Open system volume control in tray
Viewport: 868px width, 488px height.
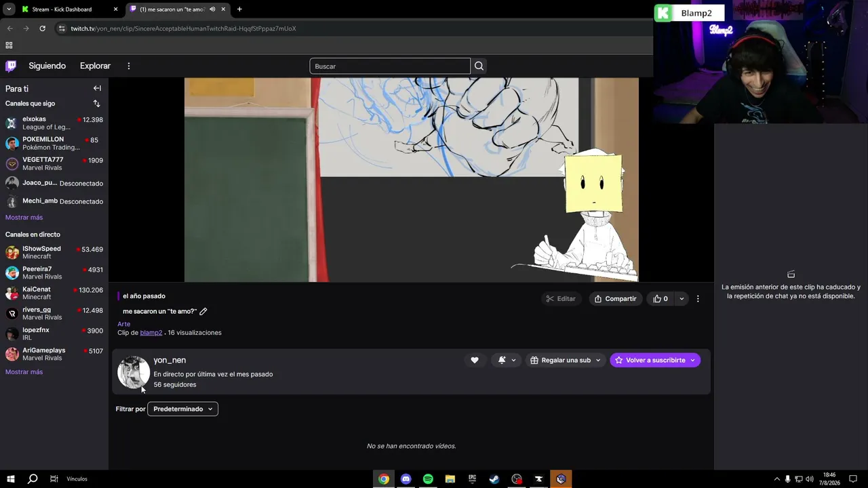(x=810, y=479)
